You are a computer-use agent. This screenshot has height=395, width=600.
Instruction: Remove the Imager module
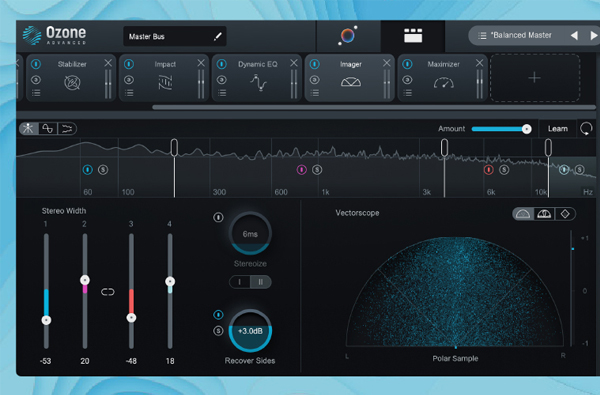[387, 63]
